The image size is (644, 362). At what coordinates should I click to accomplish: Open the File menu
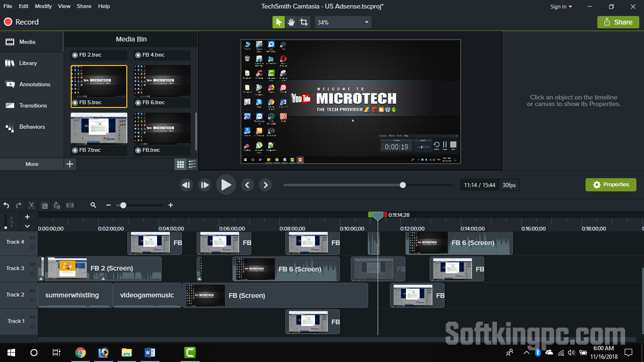[8, 6]
